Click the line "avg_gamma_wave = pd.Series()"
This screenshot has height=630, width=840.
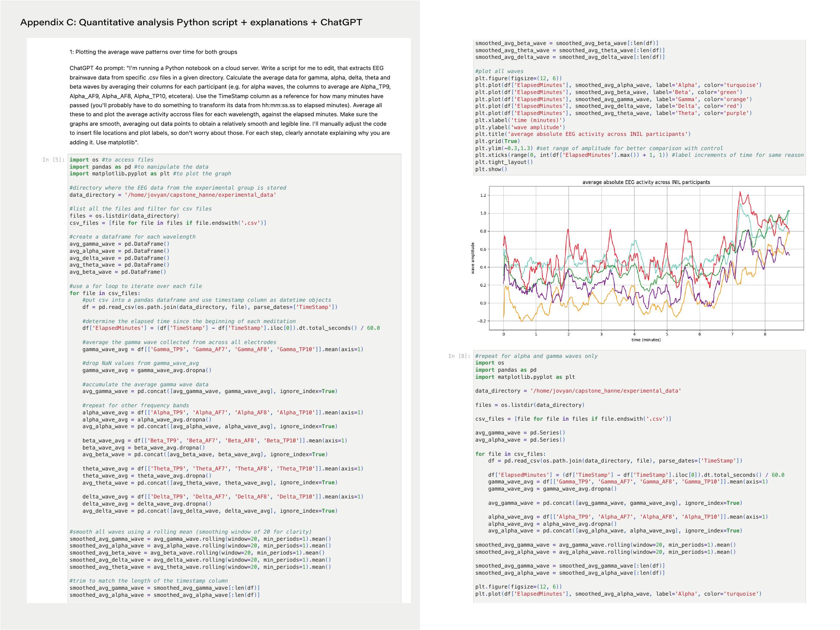click(x=520, y=433)
